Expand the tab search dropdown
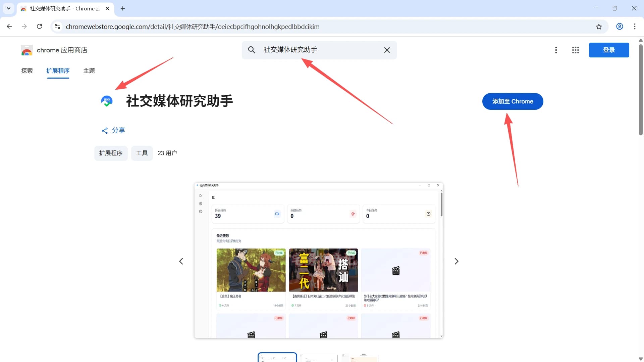 (x=9, y=8)
